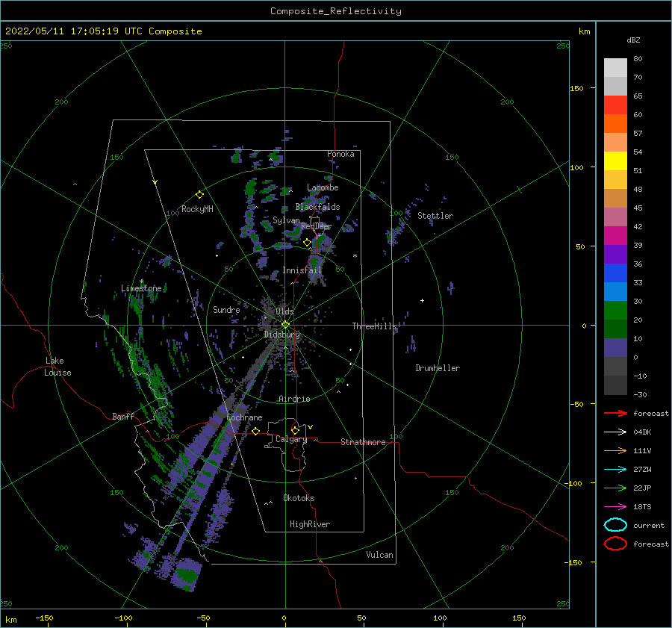Click the 51 dBZ yellow legend swatch
This screenshot has height=628, width=672.
[x=615, y=161]
